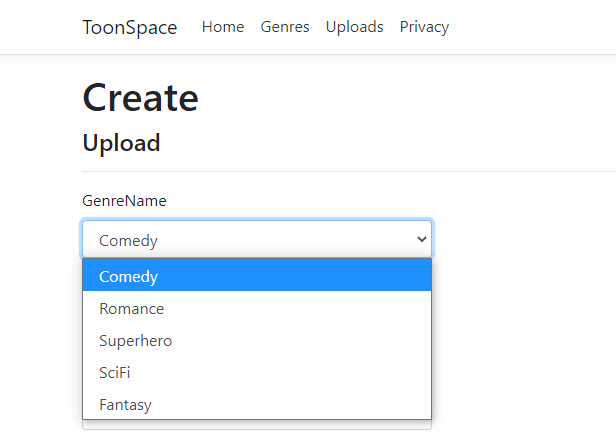Choose Comedy highlighted option in list

pos(257,275)
